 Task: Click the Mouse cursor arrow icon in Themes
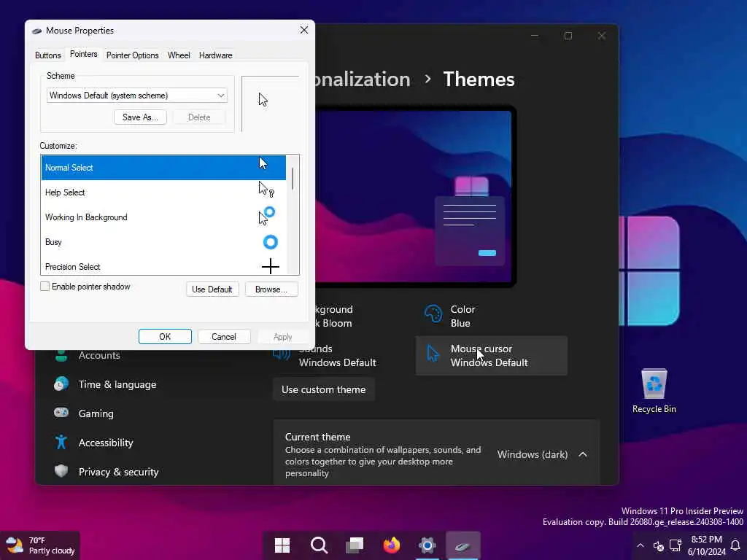click(433, 354)
